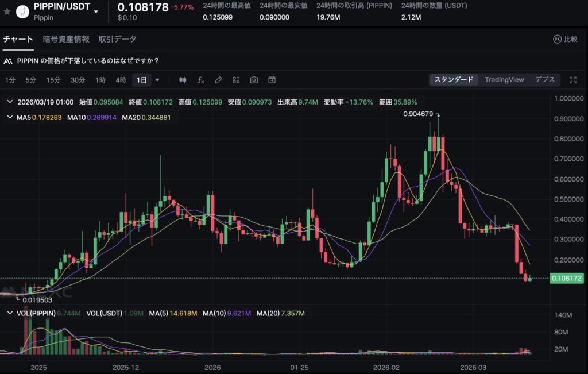Click the 比較 compare button
The image size is (588, 374).
pyautogui.click(x=565, y=39)
